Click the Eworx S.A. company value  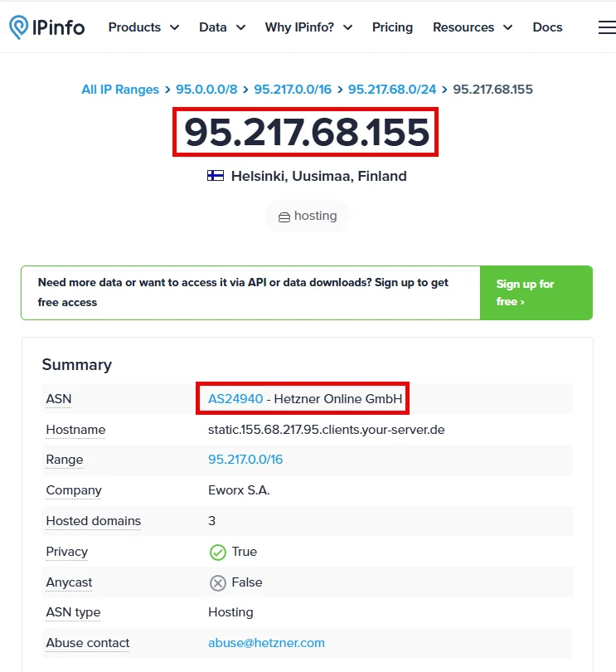point(239,489)
